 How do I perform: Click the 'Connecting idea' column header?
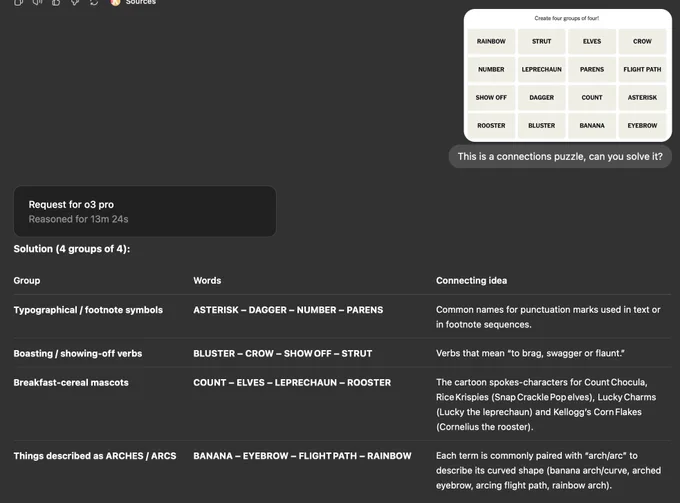tap(471, 281)
